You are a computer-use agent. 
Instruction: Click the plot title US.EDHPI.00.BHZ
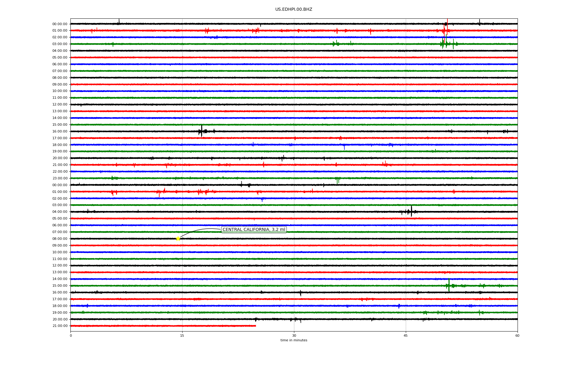[x=293, y=10]
